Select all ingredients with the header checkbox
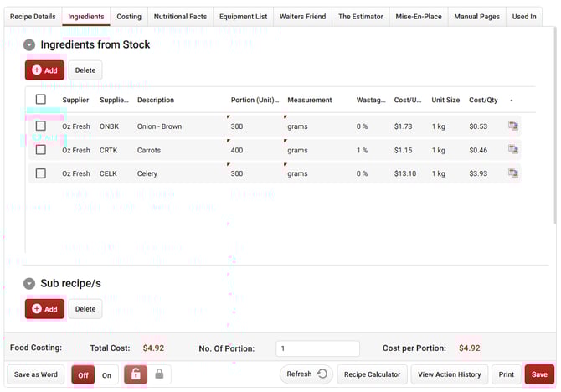The height and width of the screenshot is (392, 561). click(x=40, y=100)
